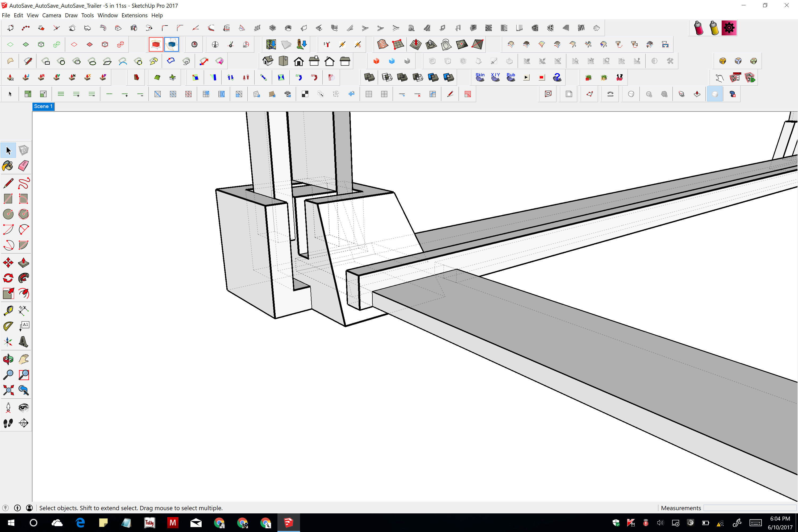Open Joint Push Pull dropdown tool

(10, 77)
